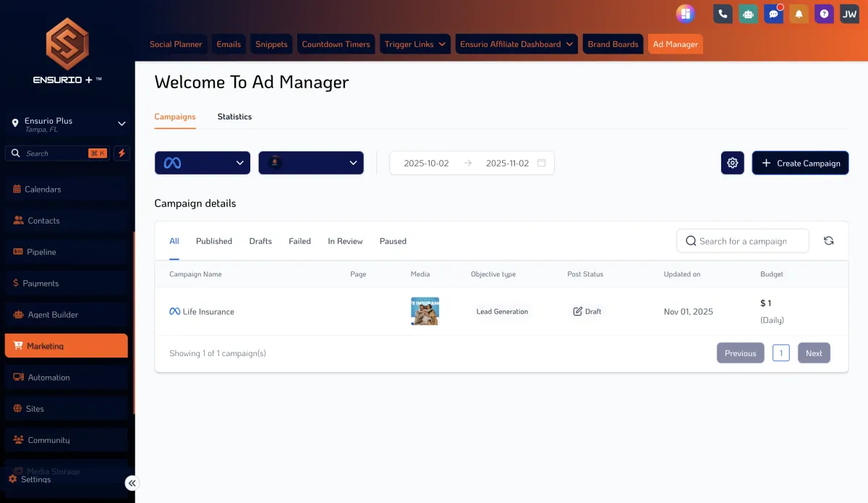Click the Draft edit pencil icon

(577, 311)
